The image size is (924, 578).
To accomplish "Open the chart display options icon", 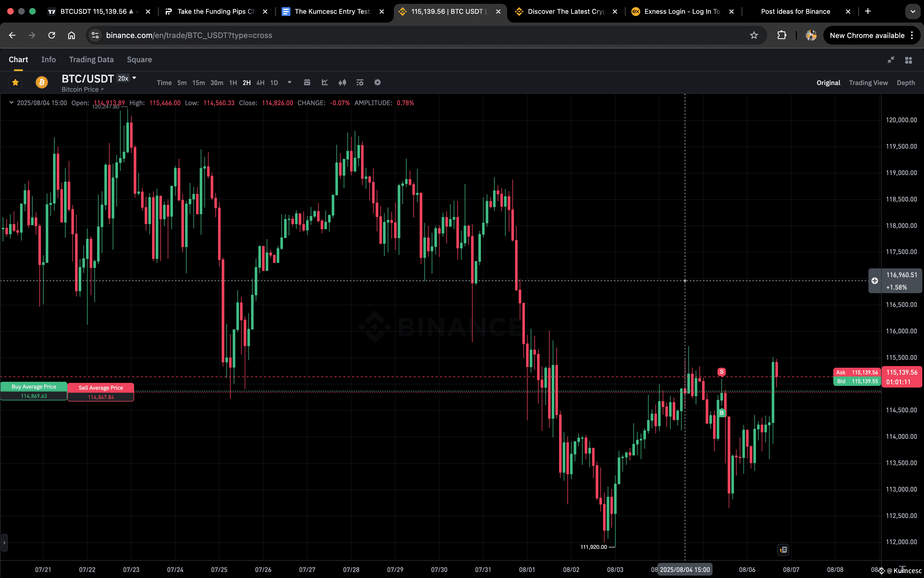I will coord(360,82).
